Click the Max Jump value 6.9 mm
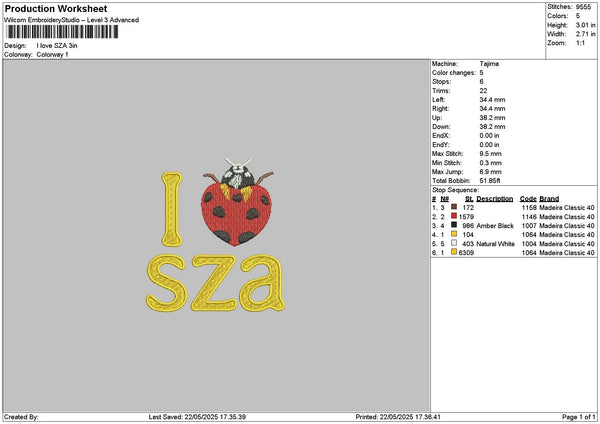The height and width of the screenshot is (424, 600). 490,172
